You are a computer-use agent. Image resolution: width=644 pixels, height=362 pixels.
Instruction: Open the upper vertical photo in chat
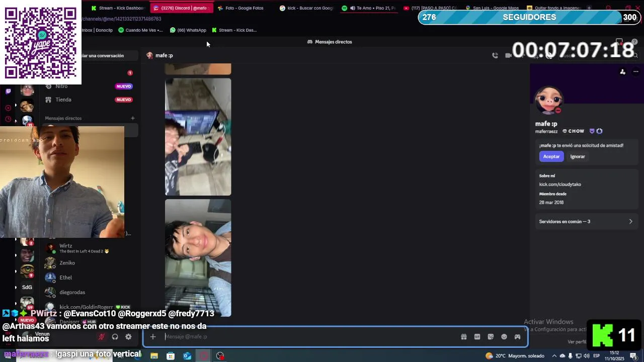click(x=198, y=137)
